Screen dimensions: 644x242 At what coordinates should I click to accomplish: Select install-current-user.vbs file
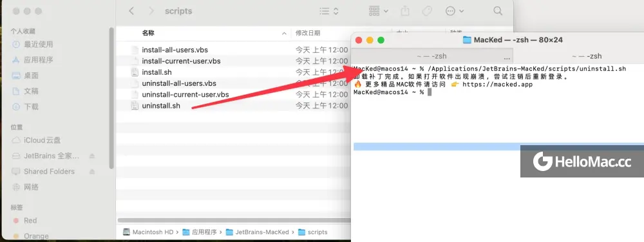(x=181, y=61)
